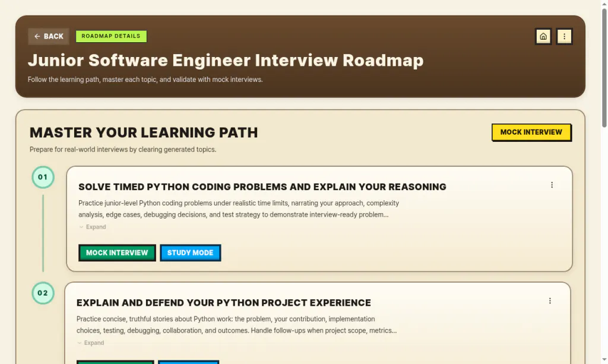Click the scrollbar down arrow
The image size is (608, 364).
(604, 360)
